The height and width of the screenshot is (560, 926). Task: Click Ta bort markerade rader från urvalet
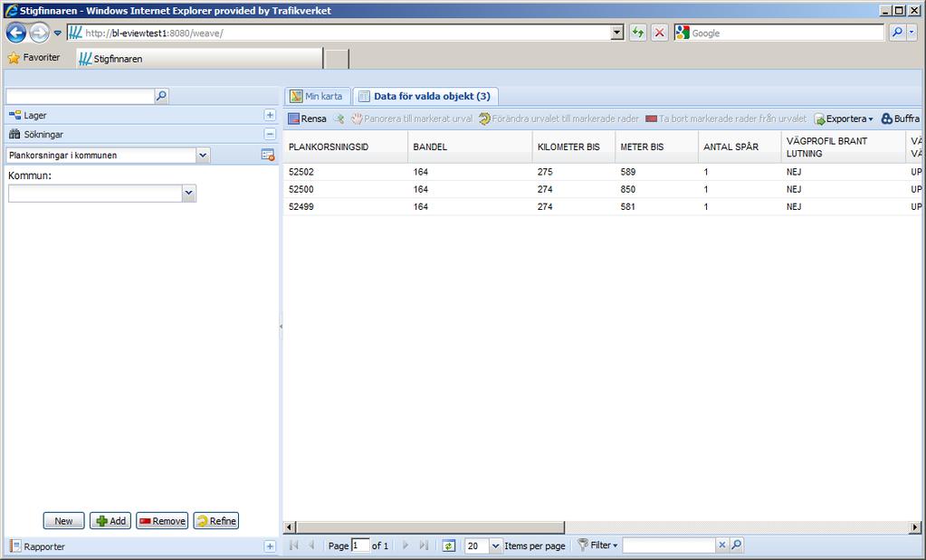coord(726,119)
